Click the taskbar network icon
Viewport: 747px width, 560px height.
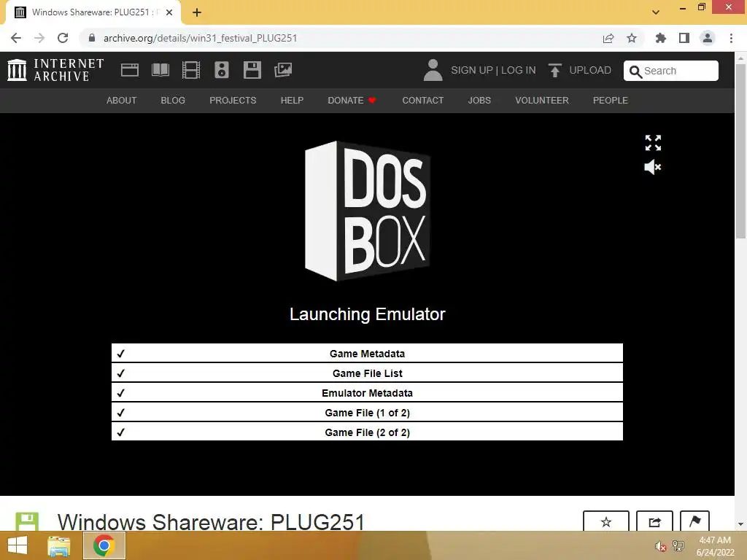click(678, 546)
